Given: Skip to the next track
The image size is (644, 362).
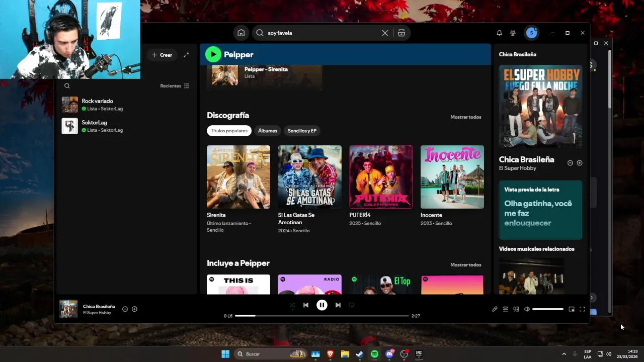Looking at the screenshot, I should tap(338, 305).
